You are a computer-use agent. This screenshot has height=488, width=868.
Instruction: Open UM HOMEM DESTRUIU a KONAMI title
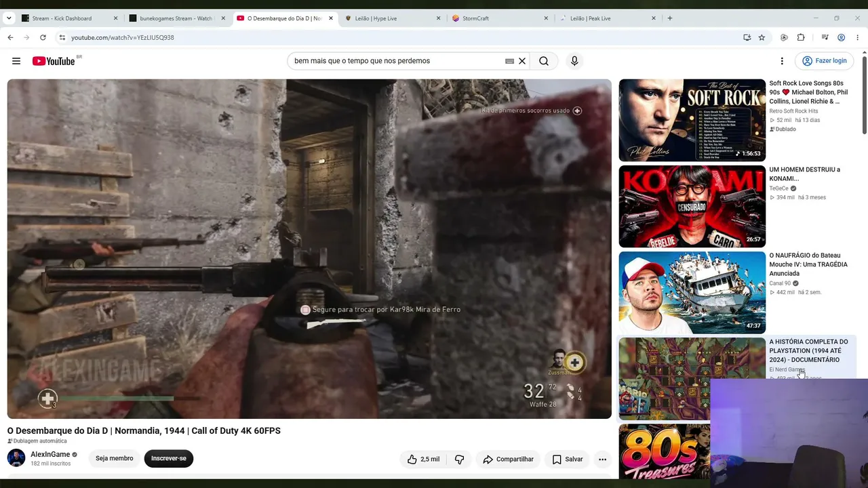pyautogui.click(x=804, y=174)
